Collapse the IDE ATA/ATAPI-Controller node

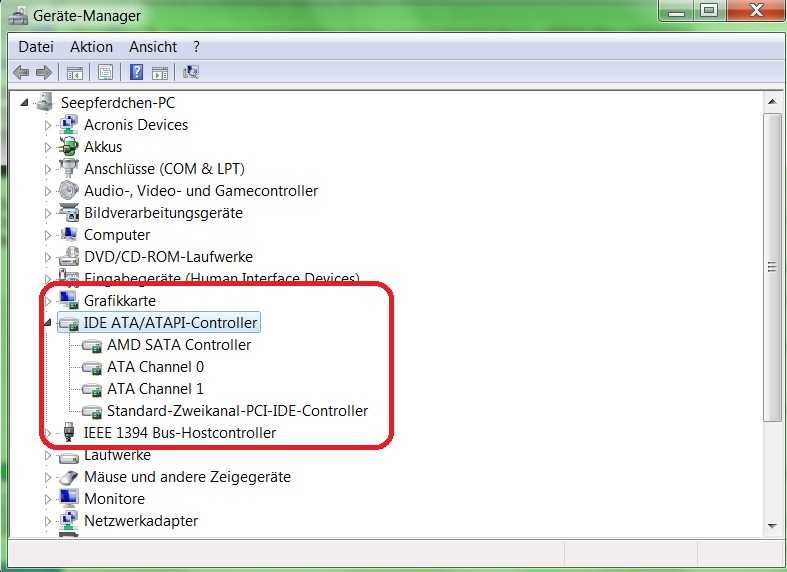(48, 323)
